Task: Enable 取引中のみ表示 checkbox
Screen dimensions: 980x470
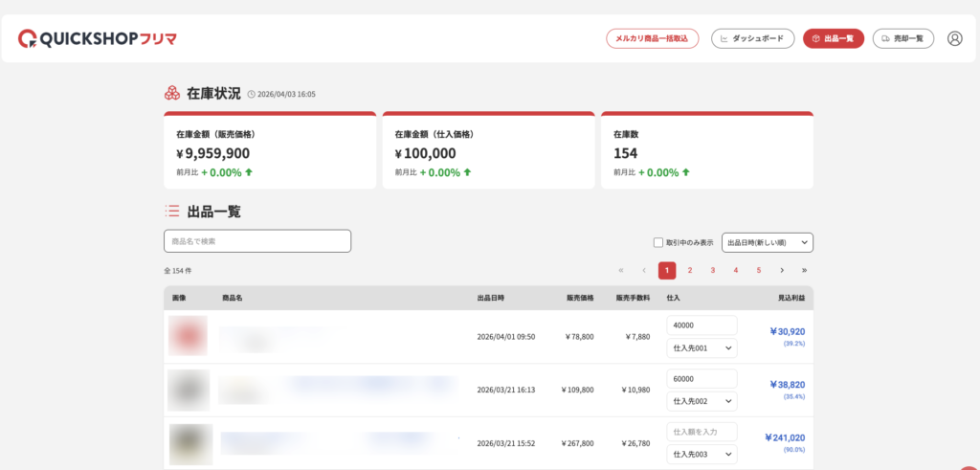Action: 657,242
